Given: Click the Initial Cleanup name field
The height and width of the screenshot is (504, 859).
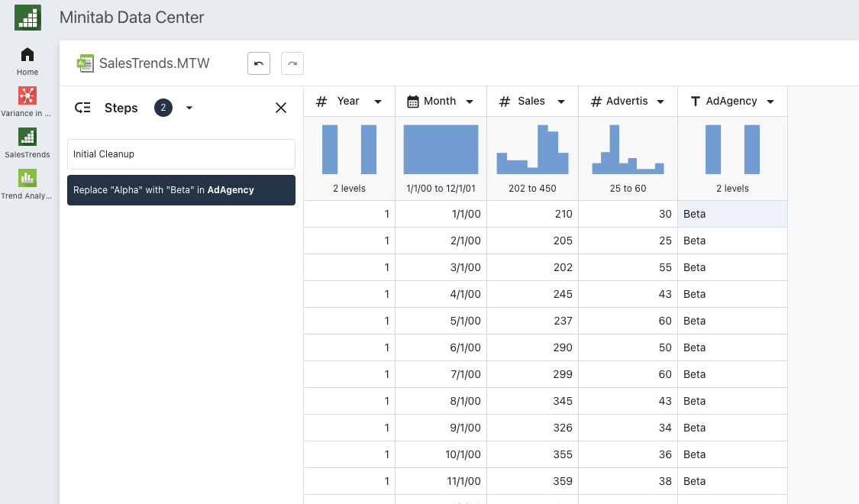Looking at the screenshot, I should [181, 154].
